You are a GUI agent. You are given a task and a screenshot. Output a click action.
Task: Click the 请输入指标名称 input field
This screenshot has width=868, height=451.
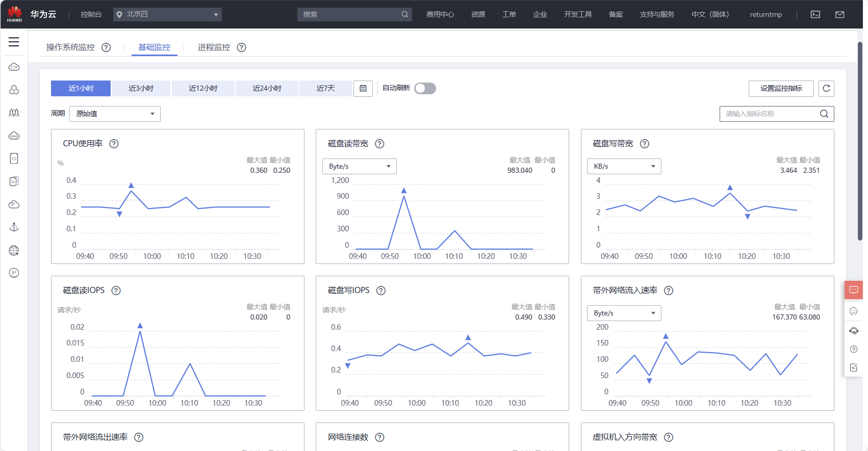777,114
